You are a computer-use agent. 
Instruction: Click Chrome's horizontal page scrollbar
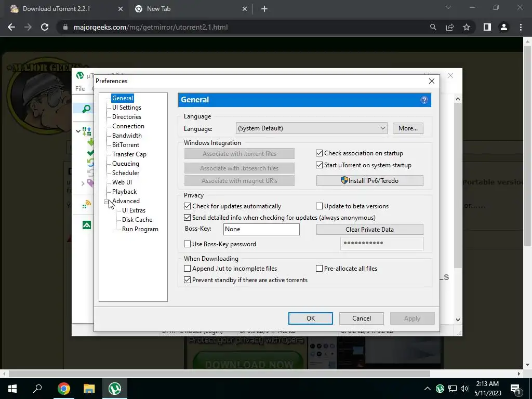click(219, 374)
